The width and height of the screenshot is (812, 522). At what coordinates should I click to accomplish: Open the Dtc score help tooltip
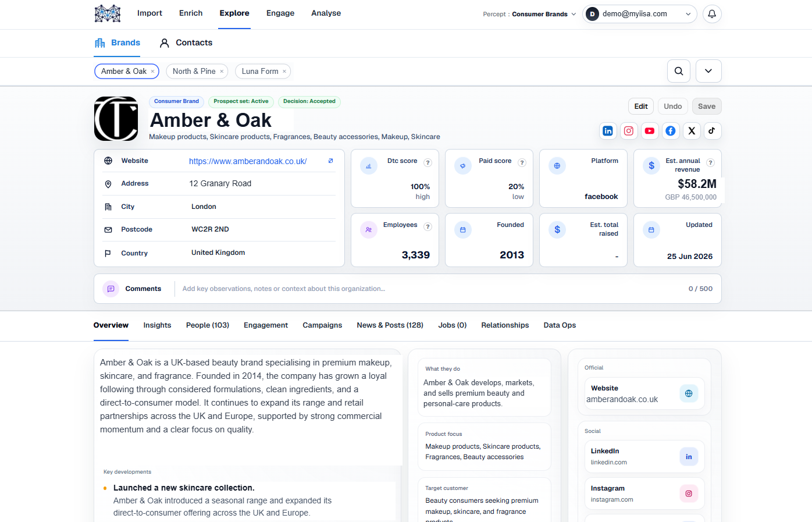428,163
